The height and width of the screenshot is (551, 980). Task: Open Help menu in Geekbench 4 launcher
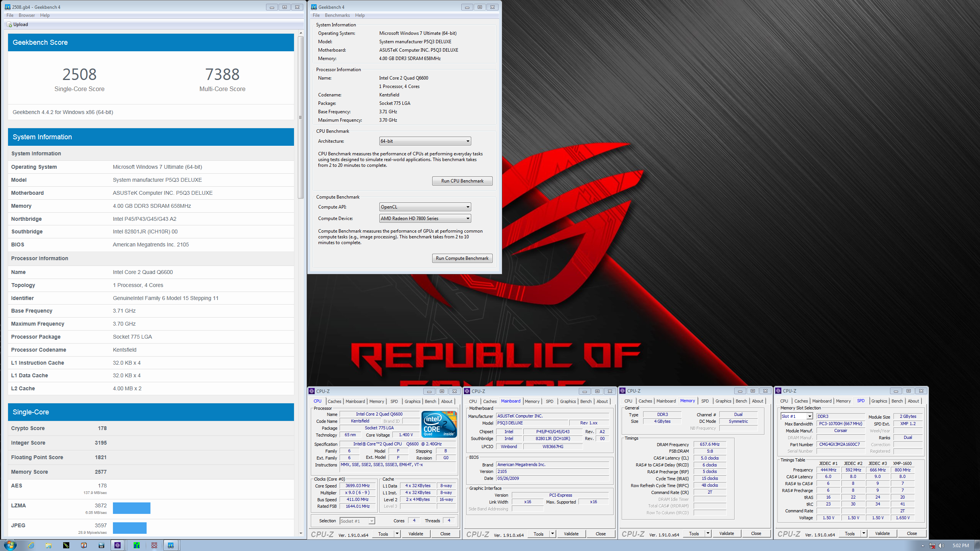360,15
